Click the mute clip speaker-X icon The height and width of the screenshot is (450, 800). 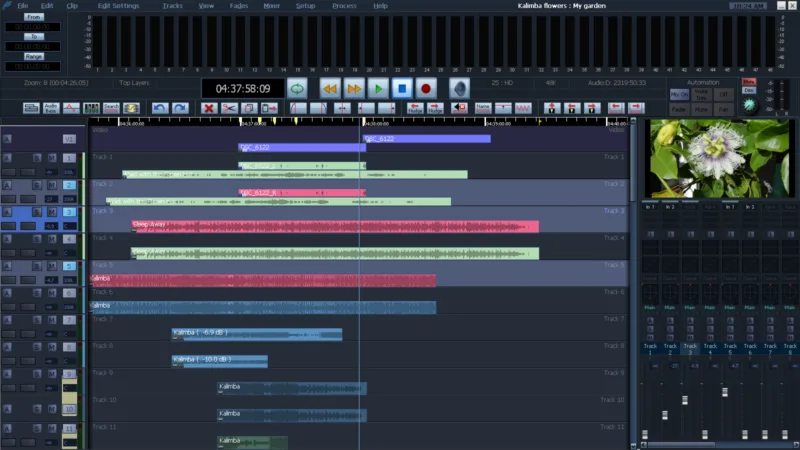[459, 108]
